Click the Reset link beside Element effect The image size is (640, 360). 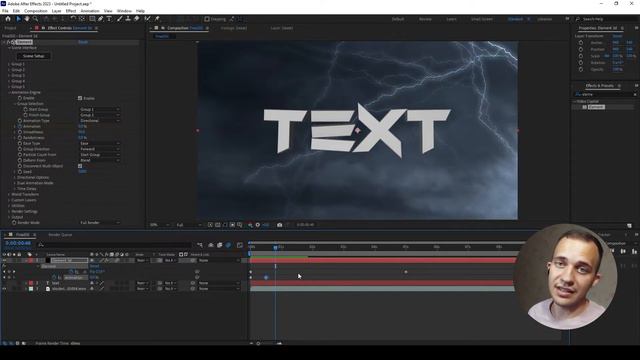tap(83, 42)
